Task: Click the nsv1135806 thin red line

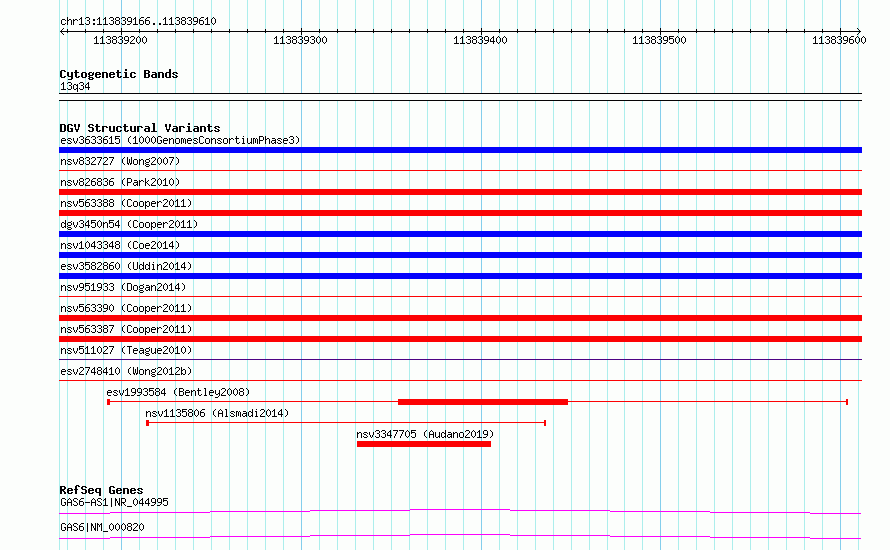Action: [x=346, y=423]
